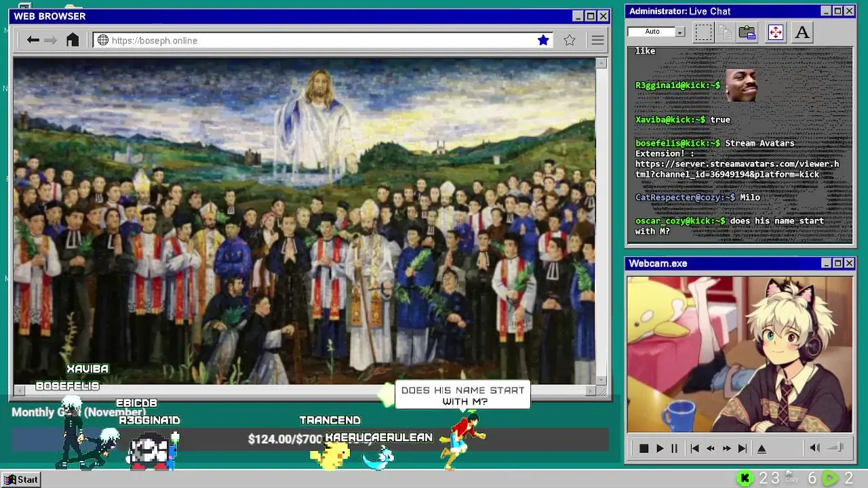Pause the webcam video
868x488 pixels.
click(674, 448)
